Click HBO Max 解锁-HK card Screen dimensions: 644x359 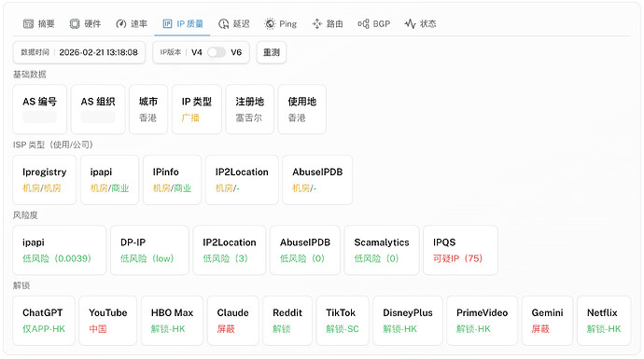[172, 321]
